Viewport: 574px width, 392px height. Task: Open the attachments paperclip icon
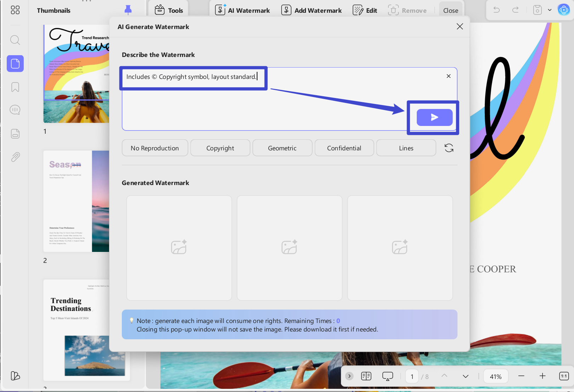(15, 157)
